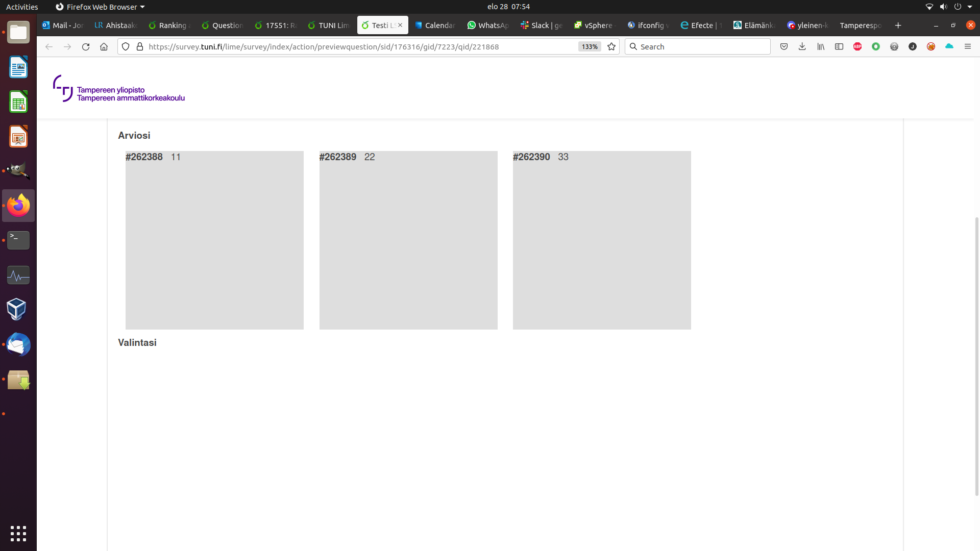Click the Firefox home icon
Viewport: 980px width, 551px height.
click(x=104, y=46)
